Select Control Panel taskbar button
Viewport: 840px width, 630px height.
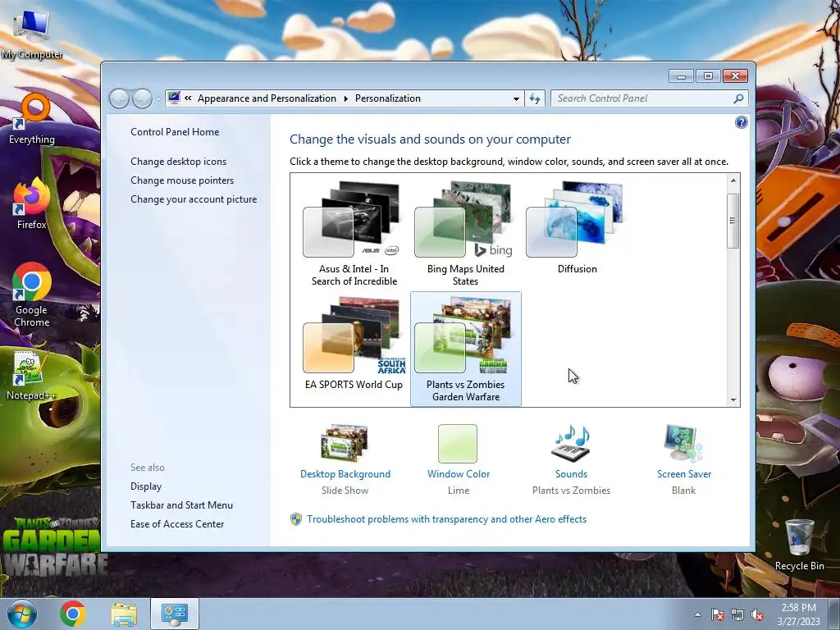point(175,614)
